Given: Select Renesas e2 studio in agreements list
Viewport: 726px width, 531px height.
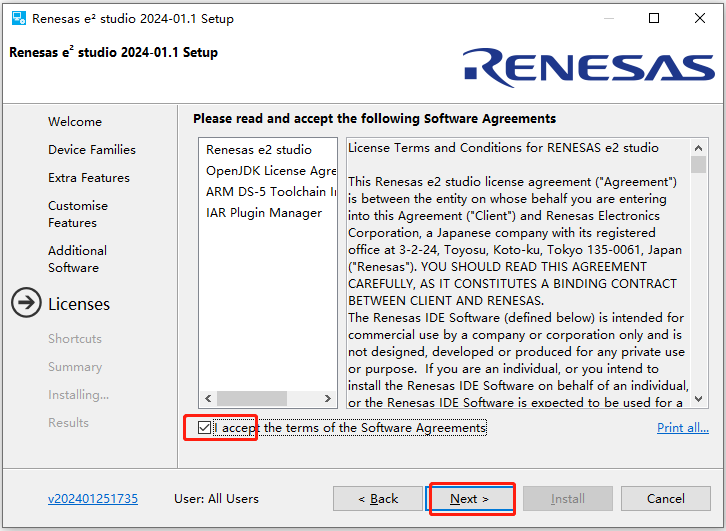Looking at the screenshot, I should [259, 150].
